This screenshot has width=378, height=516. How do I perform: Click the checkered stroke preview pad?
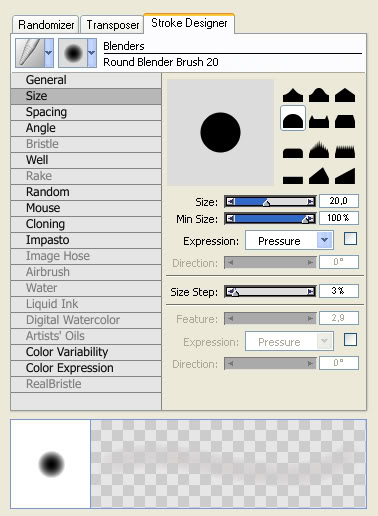[x=228, y=464]
